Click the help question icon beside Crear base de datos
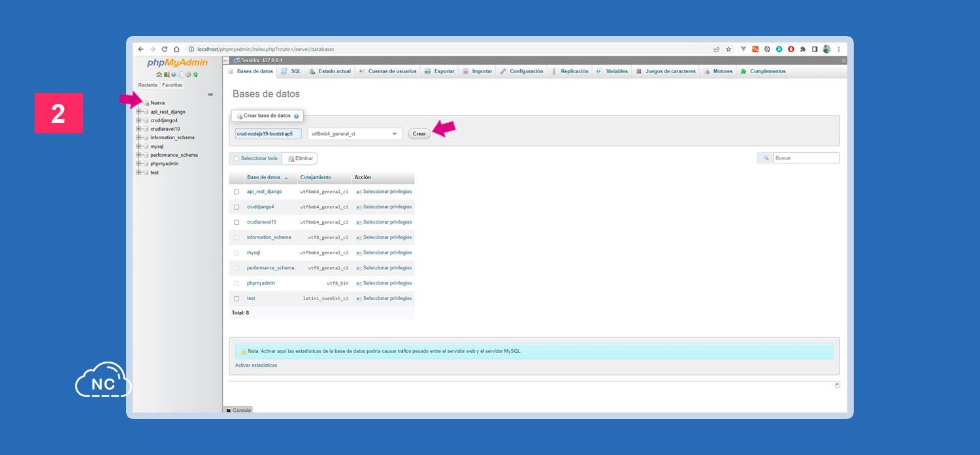Image resolution: width=980 pixels, height=455 pixels. tap(296, 116)
